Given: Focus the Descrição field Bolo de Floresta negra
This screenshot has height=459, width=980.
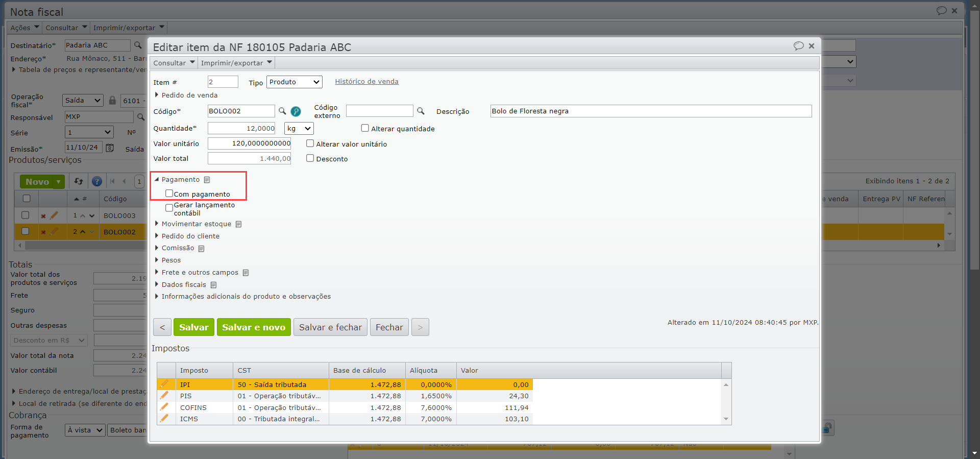Looking at the screenshot, I should coord(651,111).
